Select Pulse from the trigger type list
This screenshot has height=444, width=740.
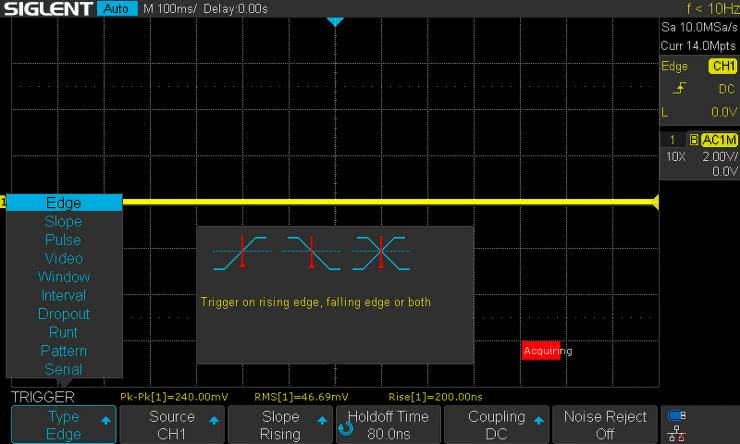point(63,240)
